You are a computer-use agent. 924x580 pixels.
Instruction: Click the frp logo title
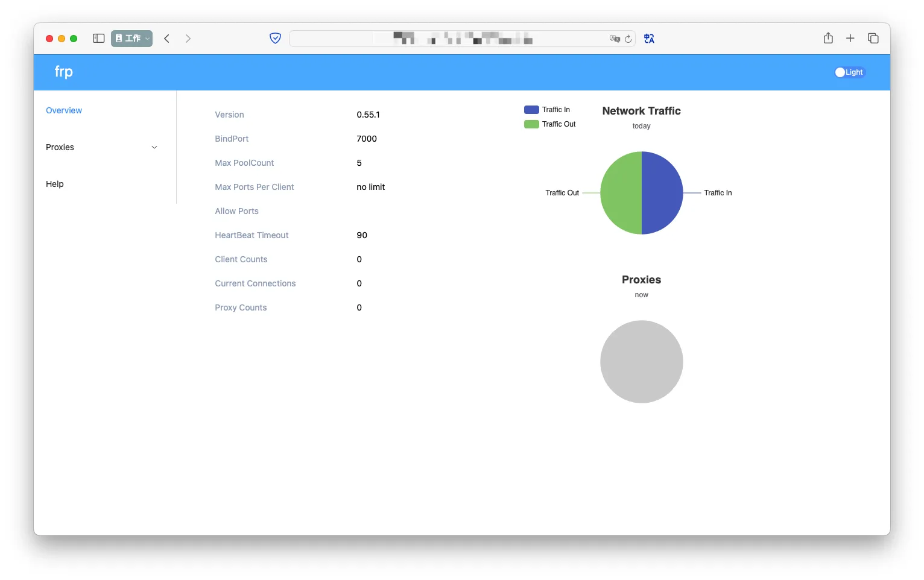(64, 72)
